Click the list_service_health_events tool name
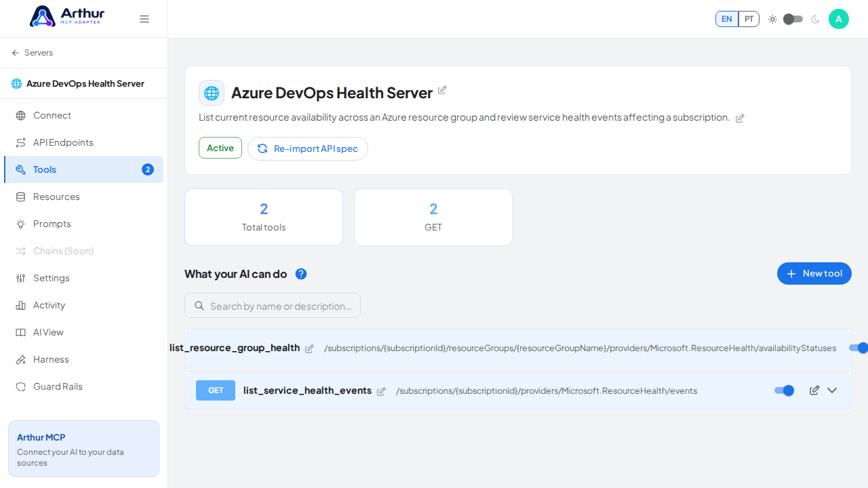Viewport: 868px width, 488px height. point(307,390)
